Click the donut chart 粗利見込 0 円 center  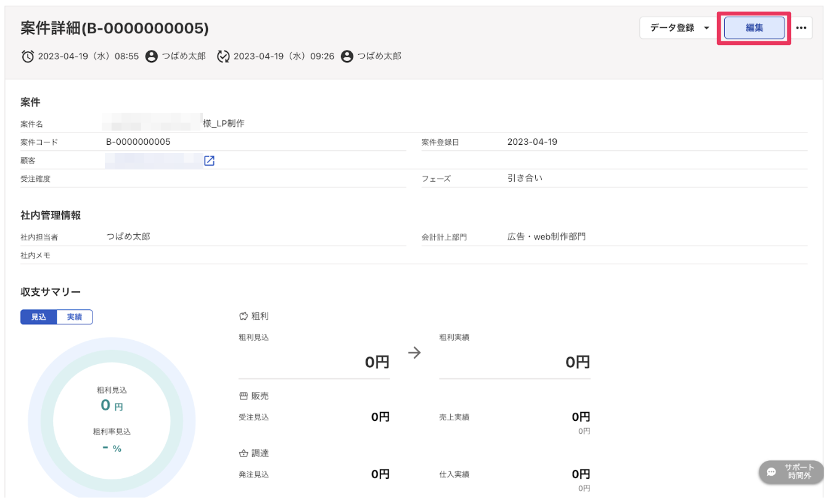click(x=112, y=405)
